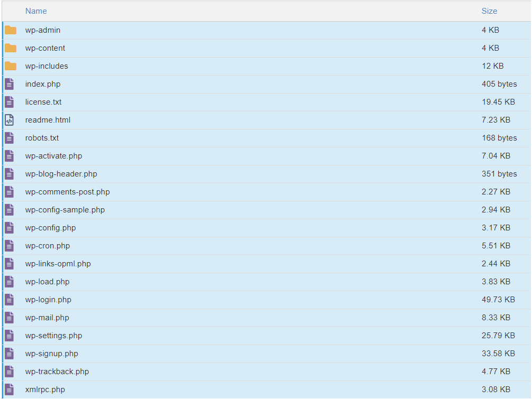Click the 7.23 KB size value

click(x=496, y=120)
